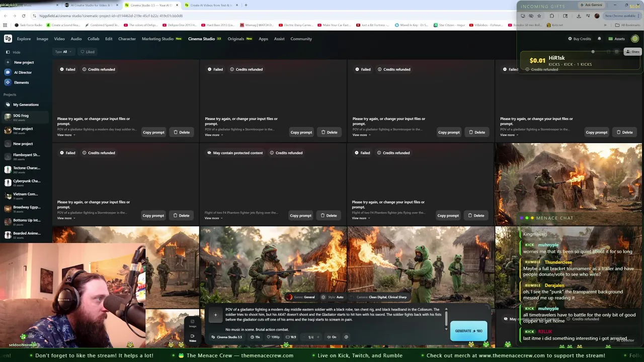Open the top-right flamethrower soldier thumbnail
This screenshot has height=362, width=644.
click(569, 185)
